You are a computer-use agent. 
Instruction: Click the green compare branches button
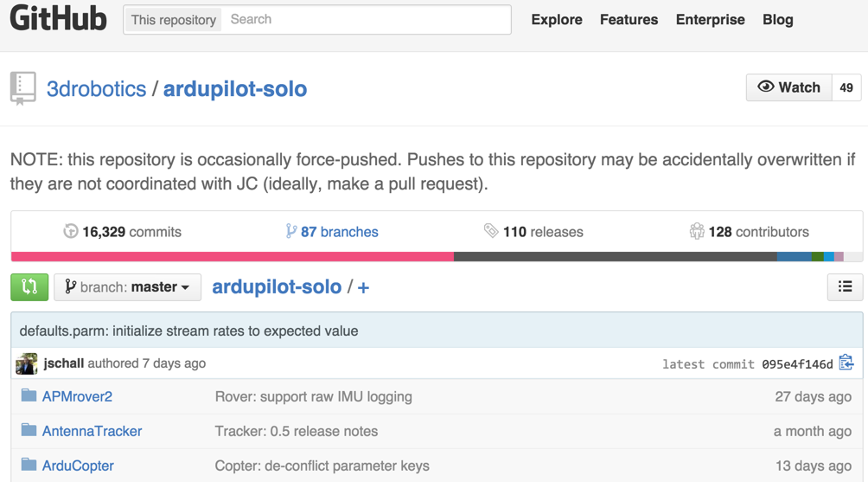point(29,287)
